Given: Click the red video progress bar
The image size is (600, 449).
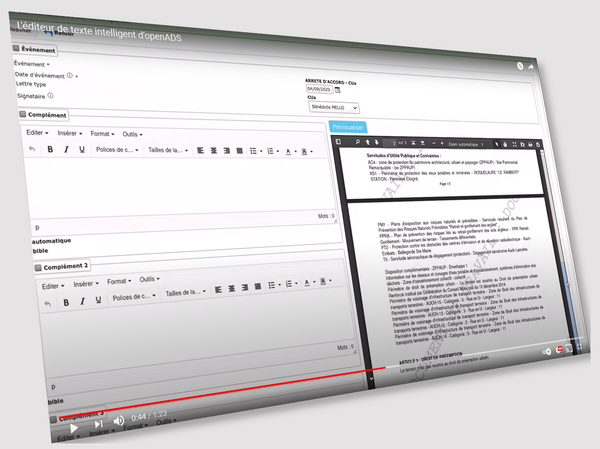Looking at the screenshot, I should [200, 392].
